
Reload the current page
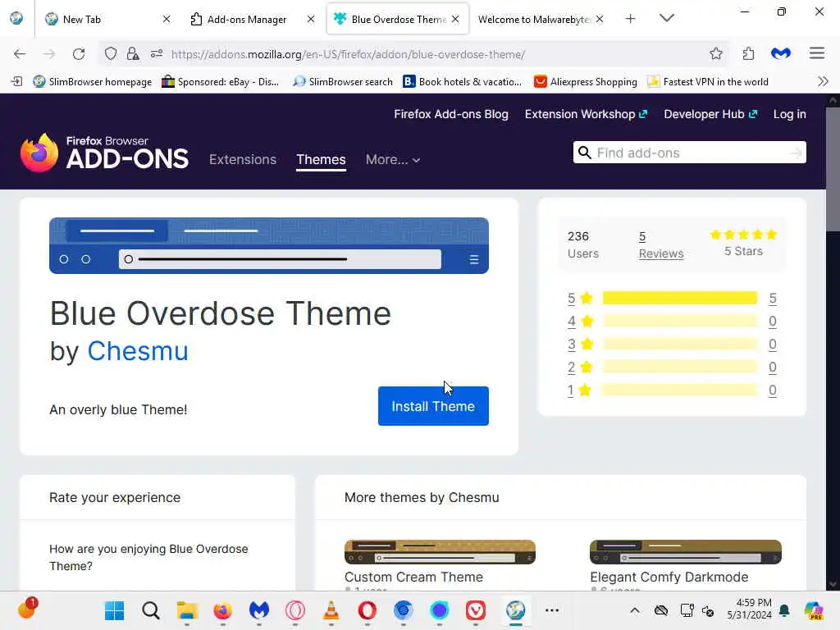(x=79, y=53)
